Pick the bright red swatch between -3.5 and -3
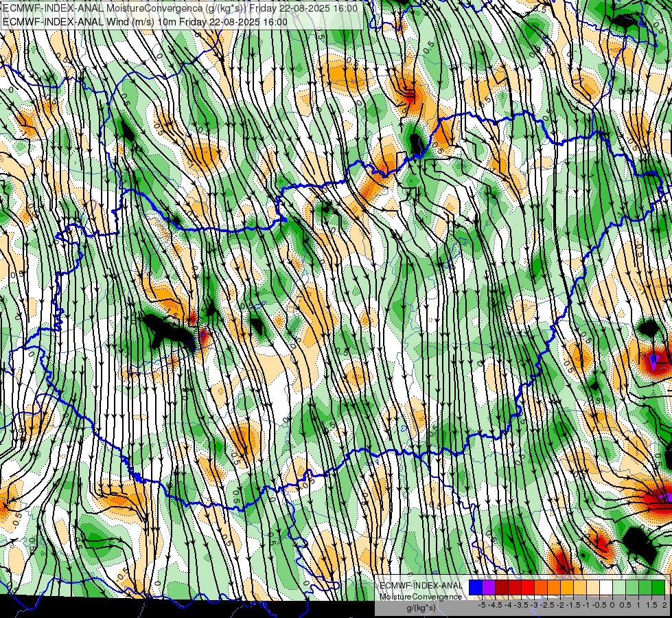The height and width of the screenshot is (618, 672). point(528,588)
